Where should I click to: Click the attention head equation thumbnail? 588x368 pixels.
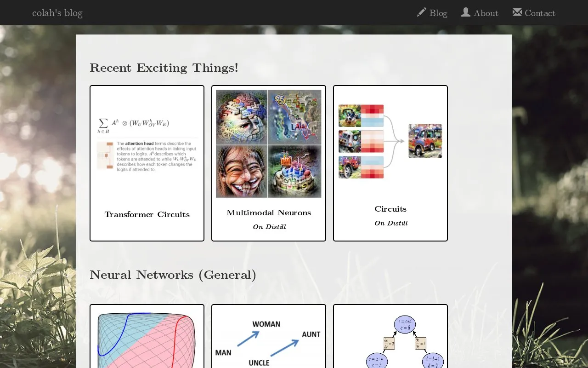(147, 144)
